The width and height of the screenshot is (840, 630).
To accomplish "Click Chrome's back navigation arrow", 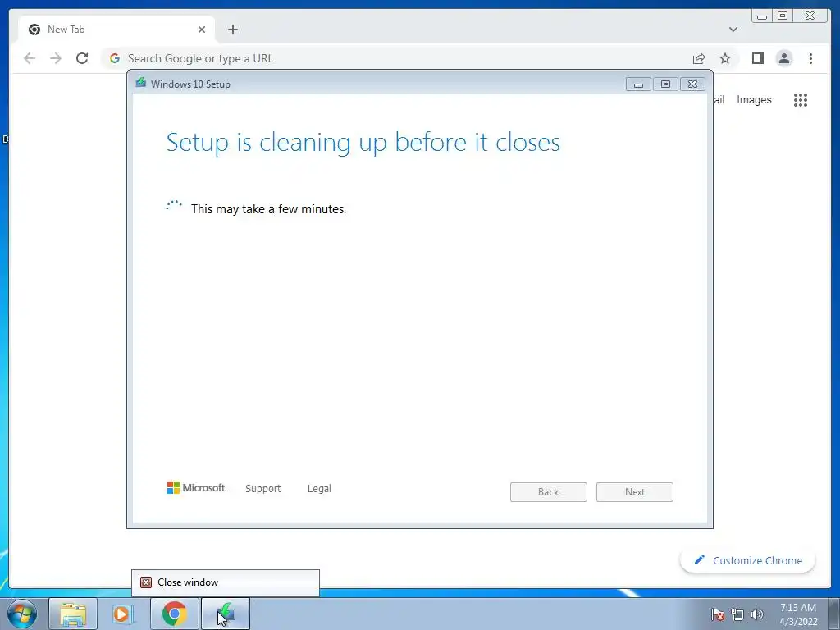I will [x=30, y=58].
